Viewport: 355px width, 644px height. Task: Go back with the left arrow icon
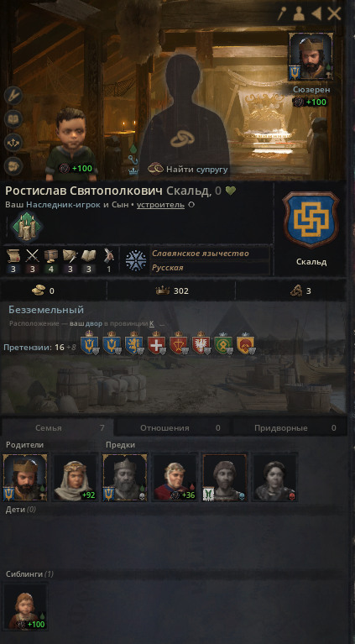click(316, 14)
